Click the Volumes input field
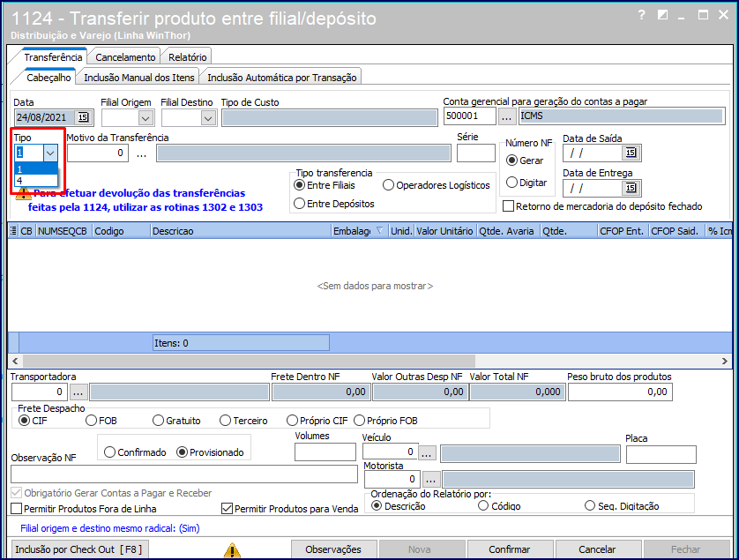Screen dimensions: 739x560 325,452
